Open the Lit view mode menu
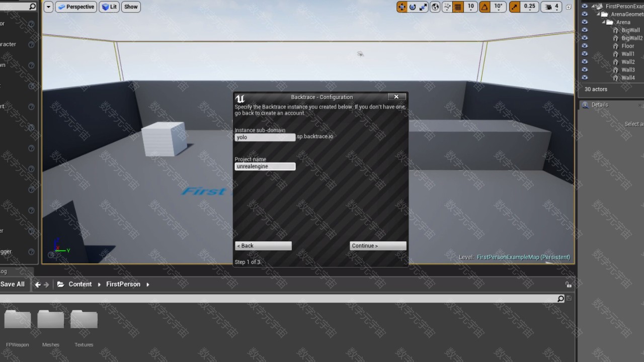 pos(109,7)
